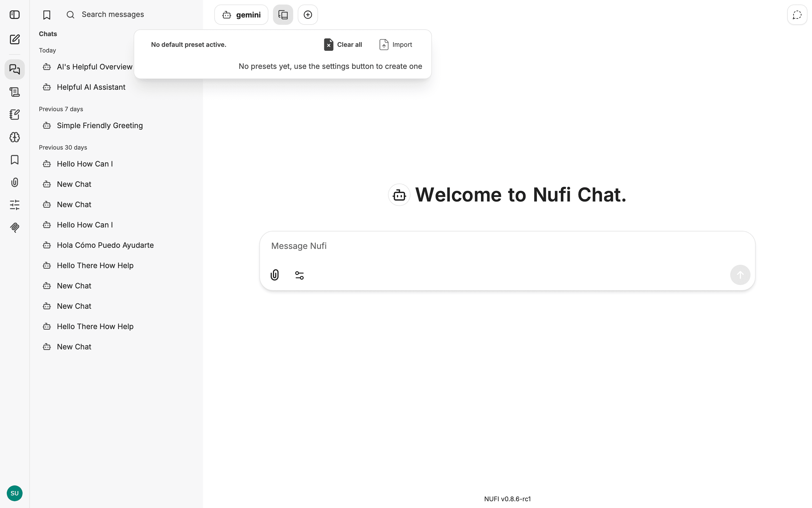
Task: Click Clear all presets
Action: coord(343,45)
